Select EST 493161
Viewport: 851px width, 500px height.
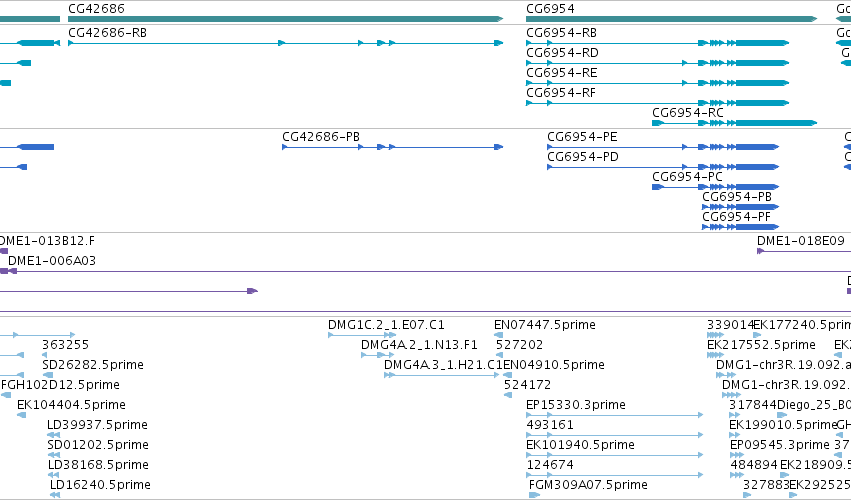(x=549, y=425)
